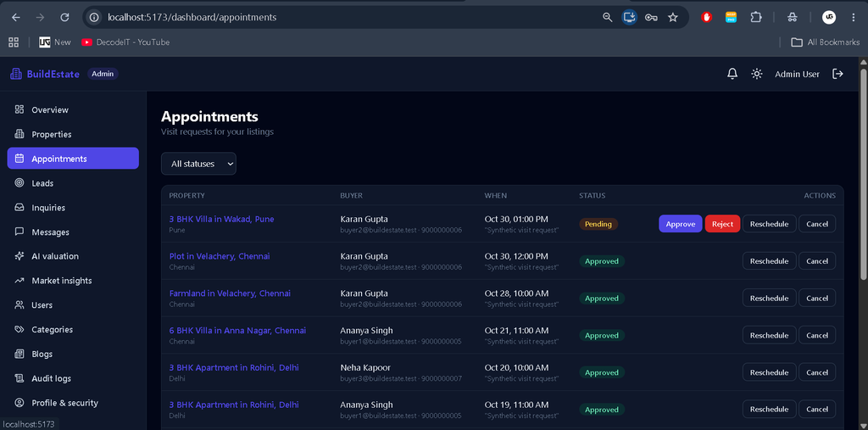The height and width of the screenshot is (430, 868).
Task: Open the New bookmark
Action: point(55,42)
